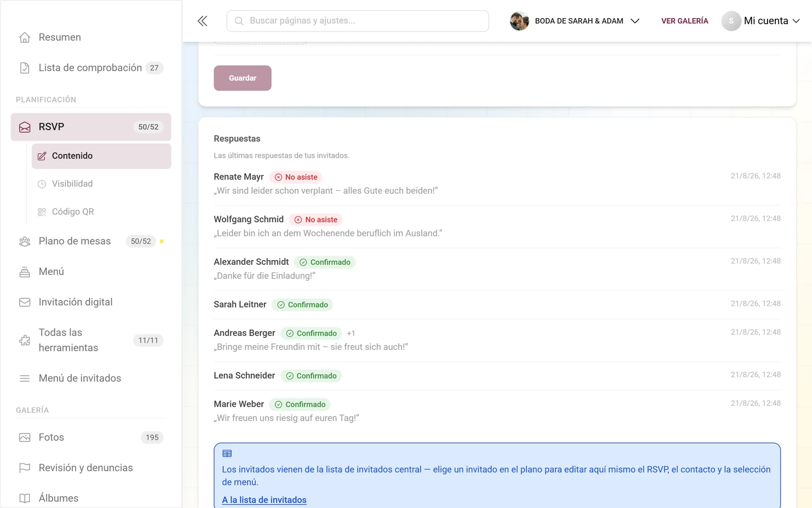Click the Menú de invitados hamburger icon
Image resolution: width=812 pixels, height=508 pixels.
(25, 378)
